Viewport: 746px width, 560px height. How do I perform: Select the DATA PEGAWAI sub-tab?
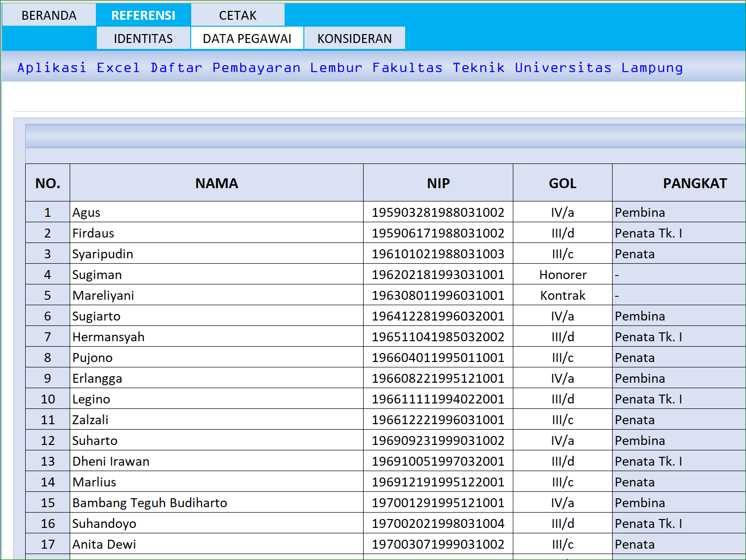pos(247,38)
